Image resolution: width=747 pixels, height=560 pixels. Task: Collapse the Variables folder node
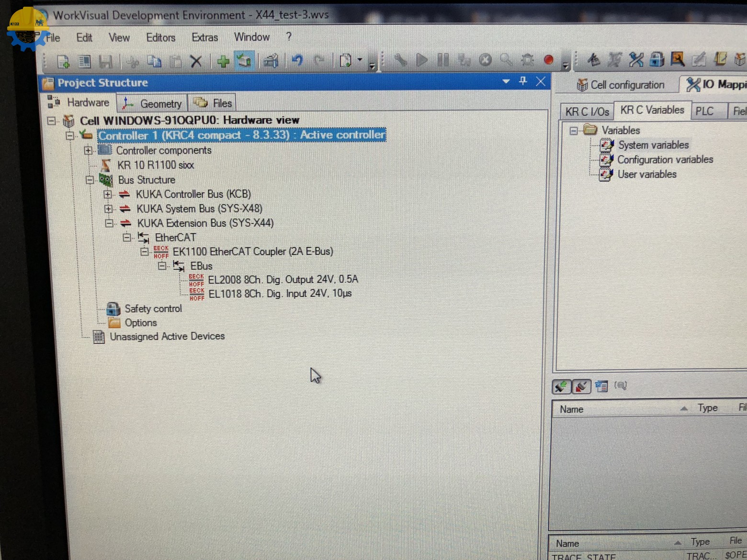574,130
